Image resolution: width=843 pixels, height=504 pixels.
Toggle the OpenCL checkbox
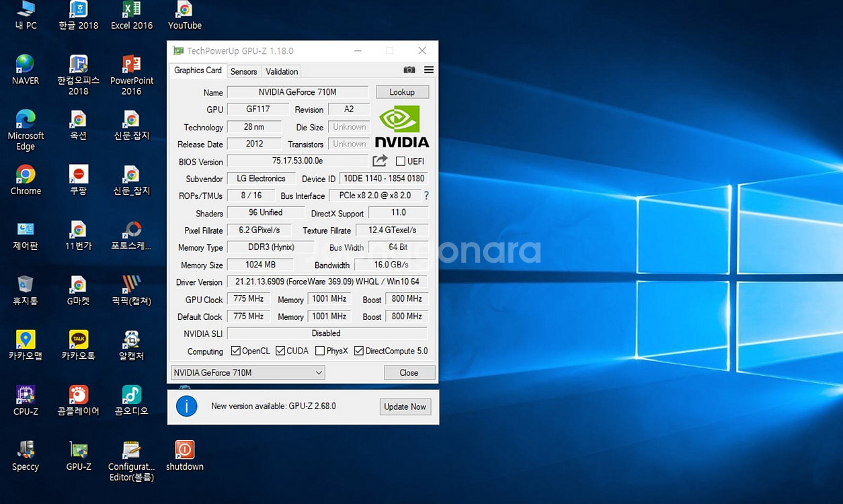point(235,351)
